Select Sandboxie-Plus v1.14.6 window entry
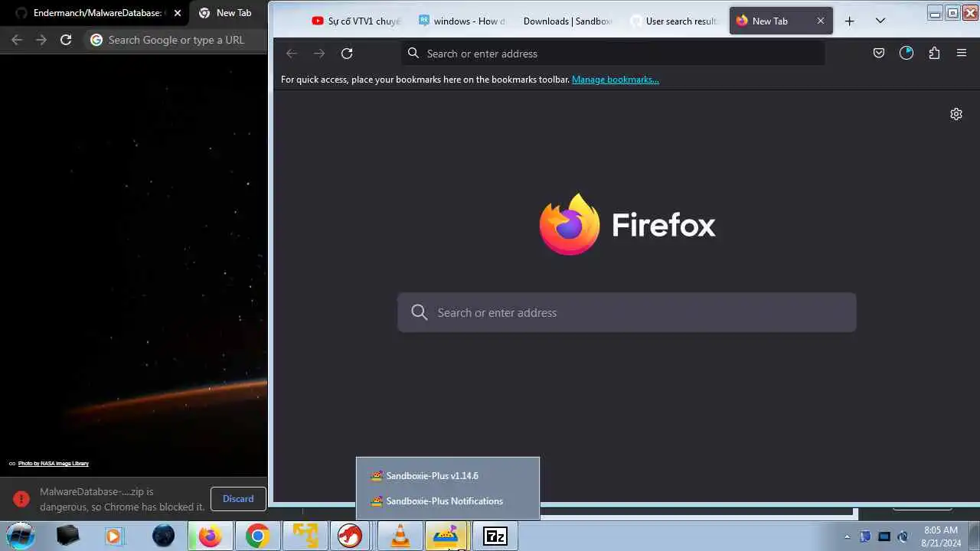Image resolution: width=980 pixels, height=551 pixels. [448, 476]
